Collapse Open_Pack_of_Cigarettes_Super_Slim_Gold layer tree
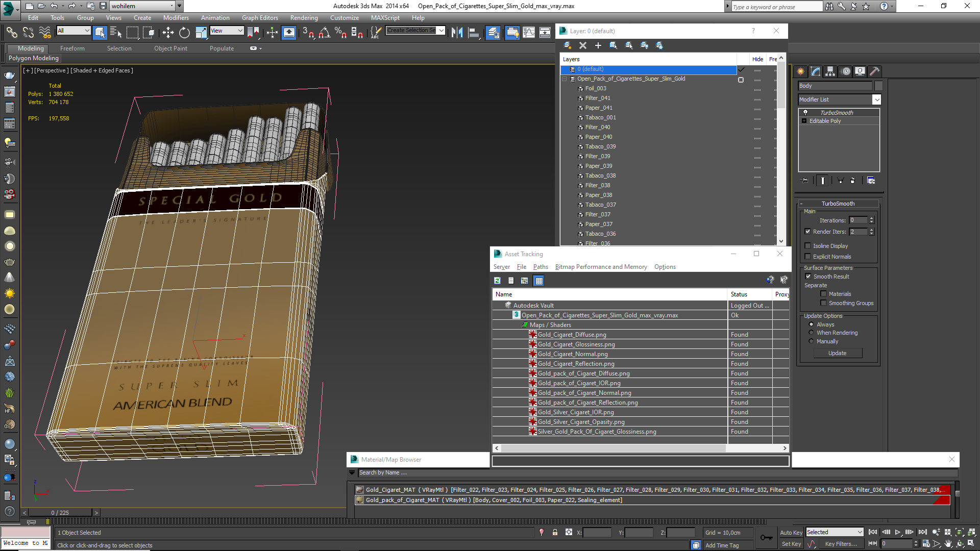Screen dimensions: 980x551 (x=565, y=79)
